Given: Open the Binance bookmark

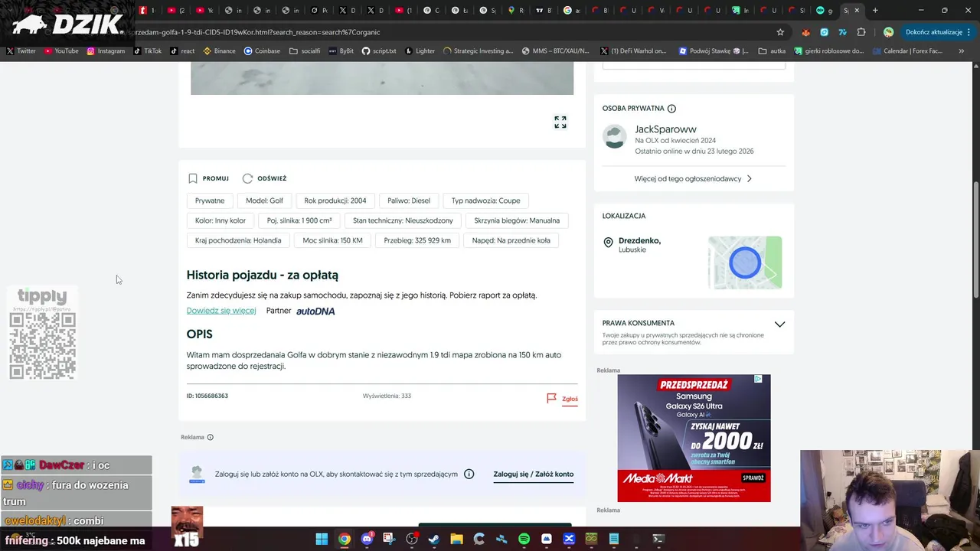Looking at the screenshot, I should click(219, 51).
